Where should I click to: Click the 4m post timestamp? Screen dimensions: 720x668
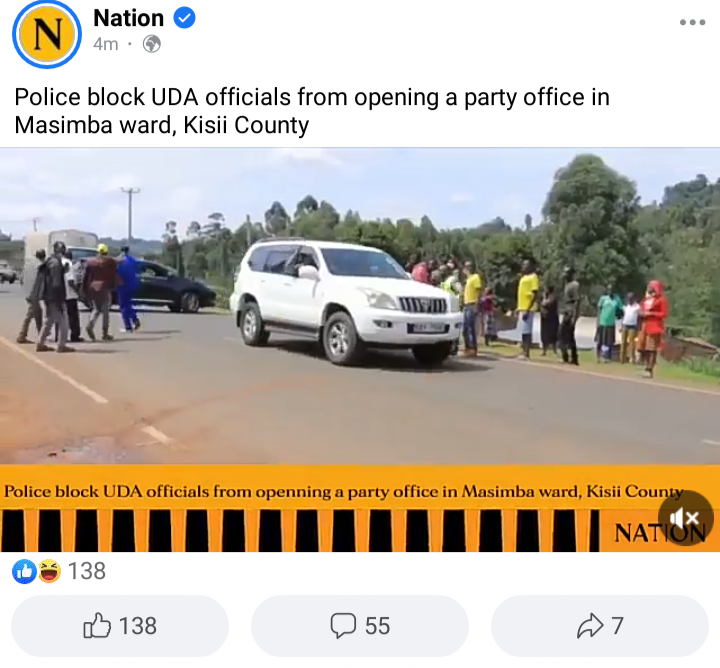click(x=106, y=44)
